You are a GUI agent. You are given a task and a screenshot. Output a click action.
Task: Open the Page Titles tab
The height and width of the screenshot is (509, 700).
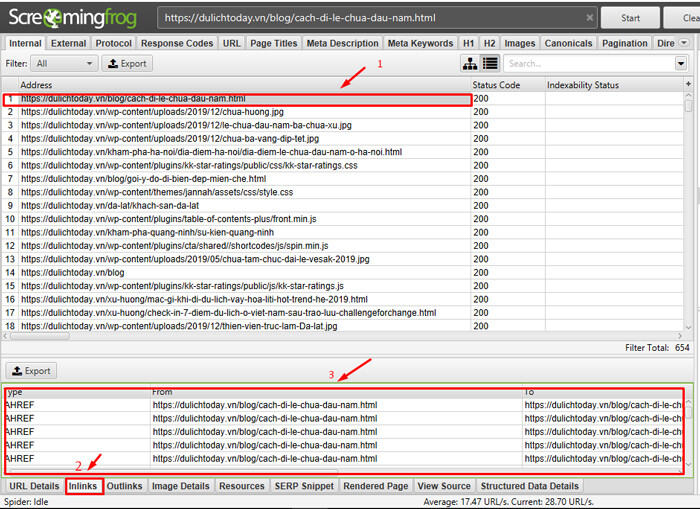click(273, 43)
